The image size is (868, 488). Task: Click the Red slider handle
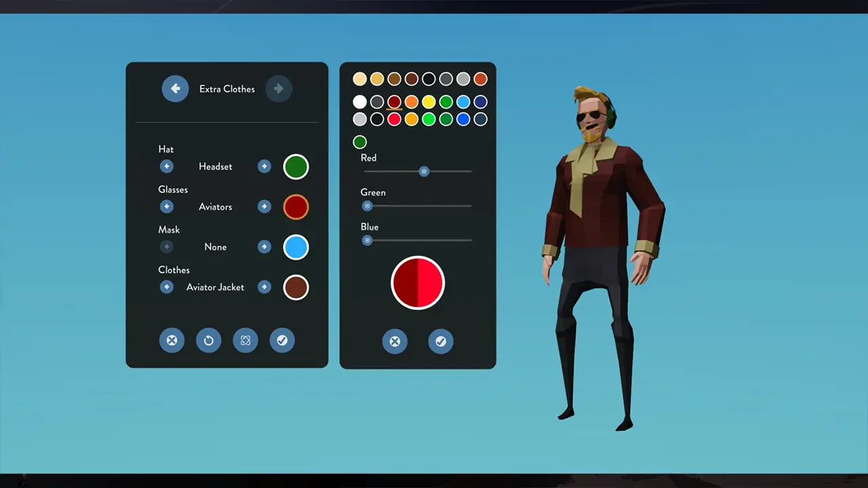[x=424, y=171]
